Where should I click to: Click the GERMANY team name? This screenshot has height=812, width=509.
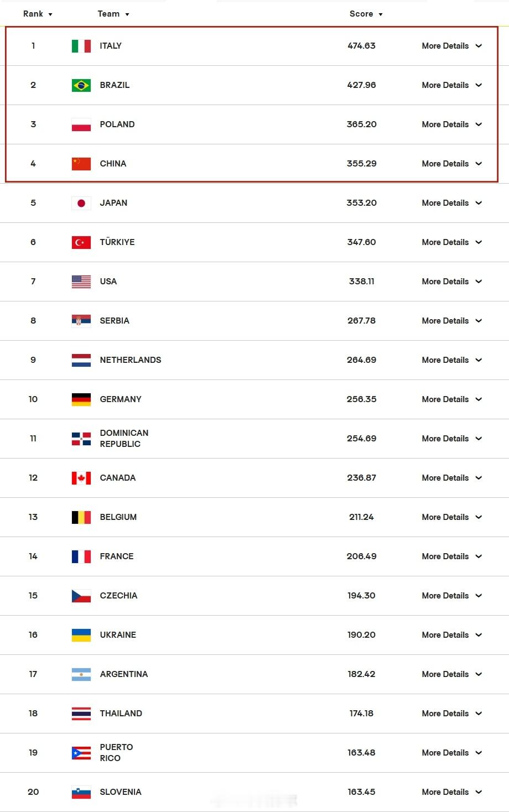(x=121, y=399)
